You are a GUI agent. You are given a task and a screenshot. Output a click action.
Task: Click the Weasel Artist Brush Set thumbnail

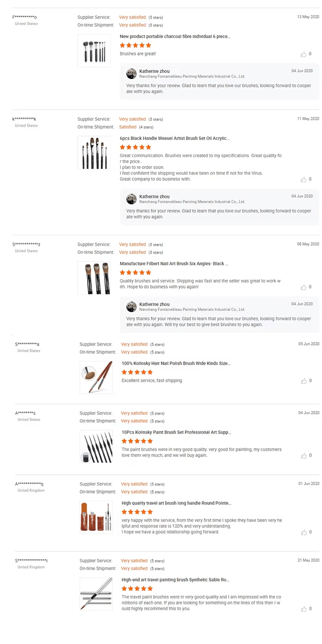pos(94,152)
